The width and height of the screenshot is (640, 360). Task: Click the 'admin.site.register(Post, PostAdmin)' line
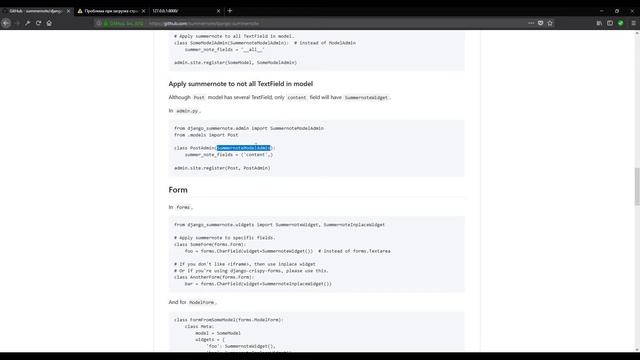[222, 168]
